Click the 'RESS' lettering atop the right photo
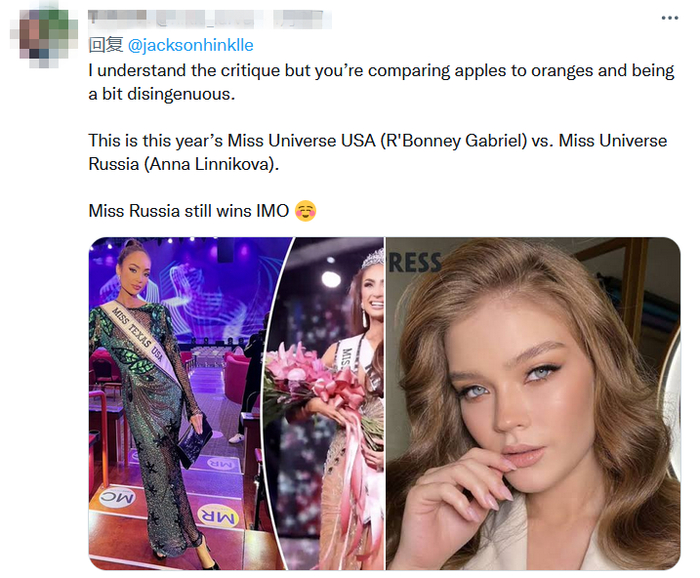 tap(415, 262)
